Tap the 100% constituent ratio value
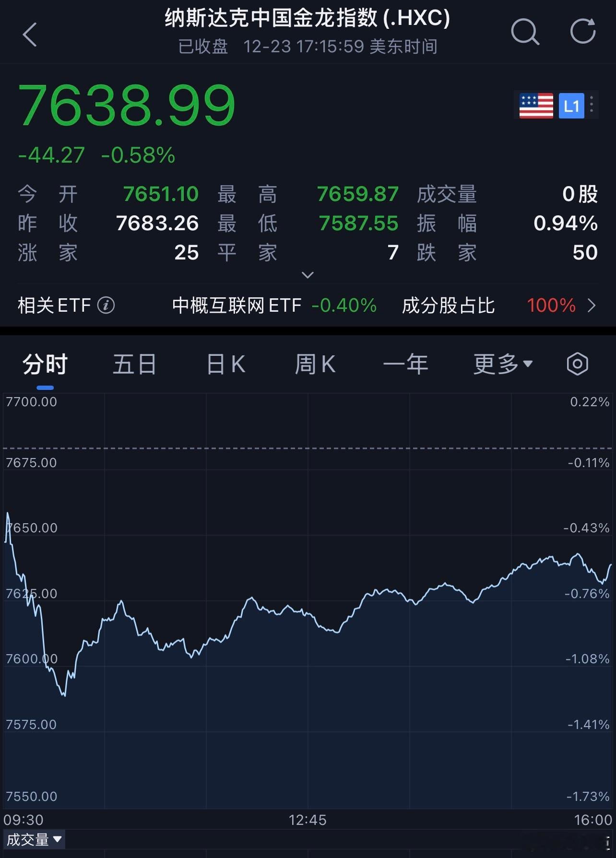This screenshot has height=858, width=616. click(x=551, y=306)
